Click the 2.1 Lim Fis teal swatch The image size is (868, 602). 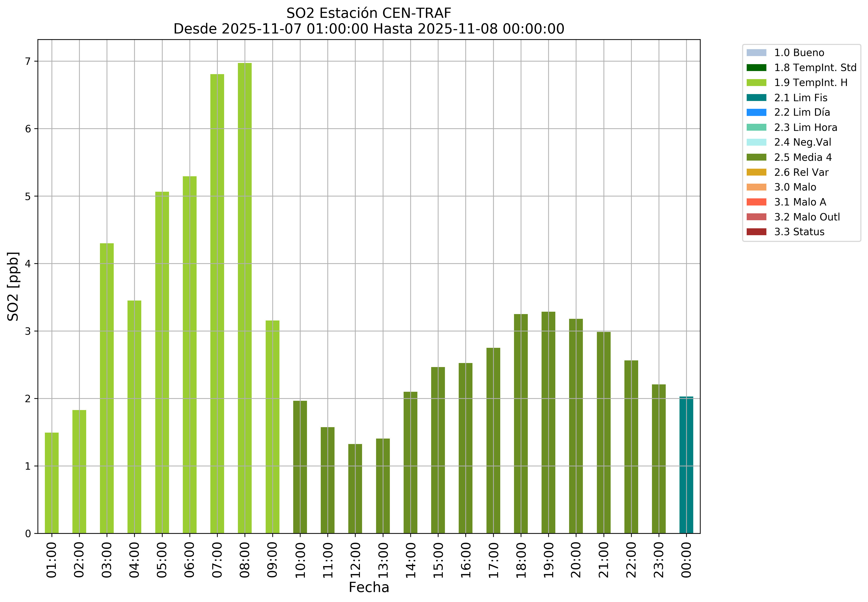click(x=756, y=98)
